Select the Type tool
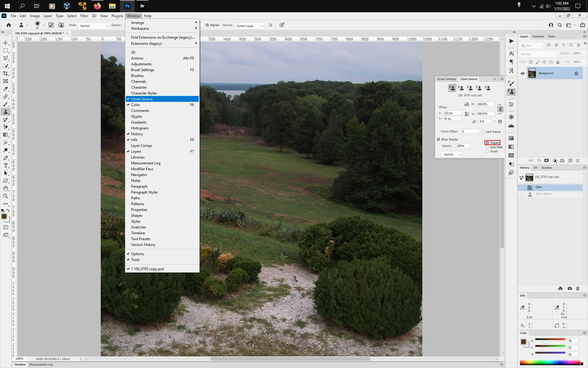This screenshot has width=588, height=368. coord(6,166)
